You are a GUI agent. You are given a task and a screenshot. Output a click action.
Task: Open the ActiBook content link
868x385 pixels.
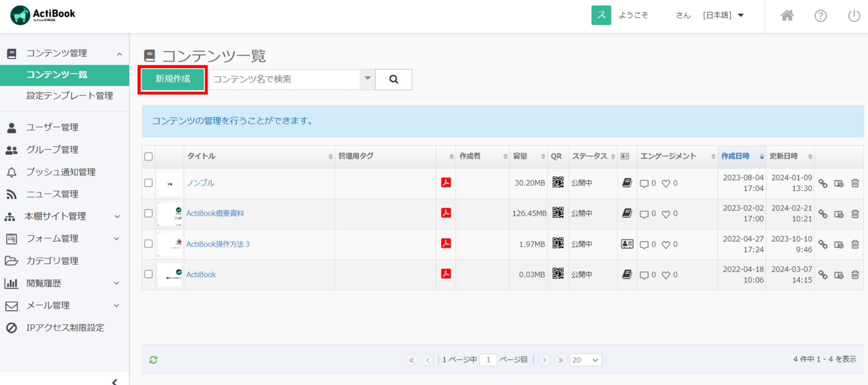click(x=201, y=275)
